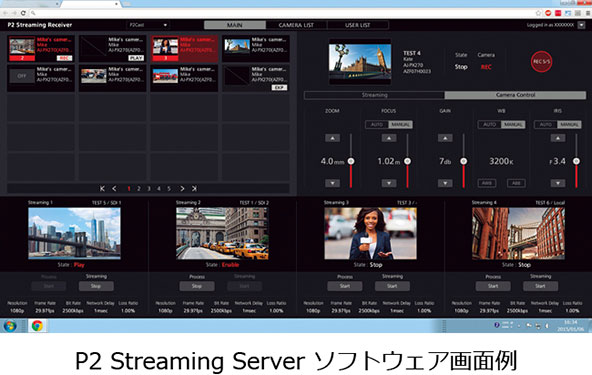This screenshot has height=375, width=592.
Task: Click the iris slider handle
Action: pos(576,161)
